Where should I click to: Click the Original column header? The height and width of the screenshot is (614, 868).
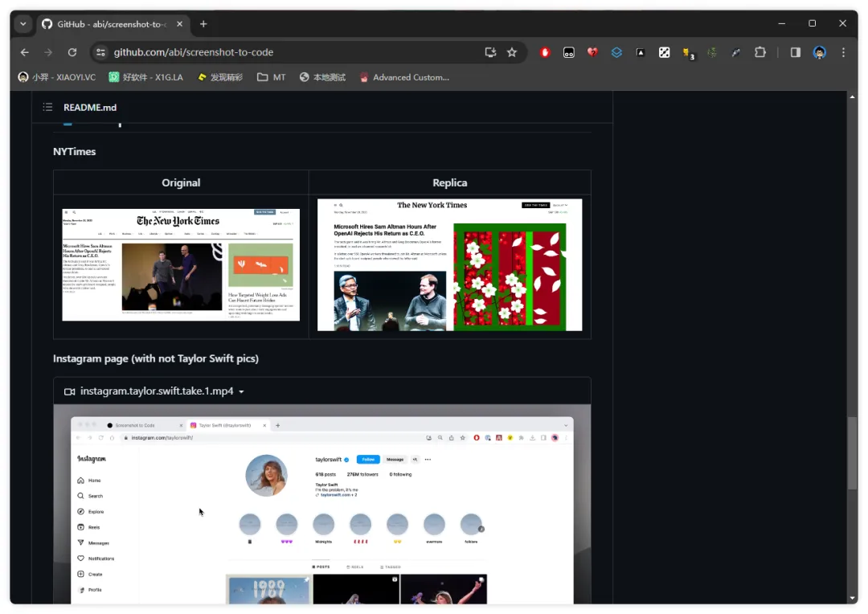[181, 182]
